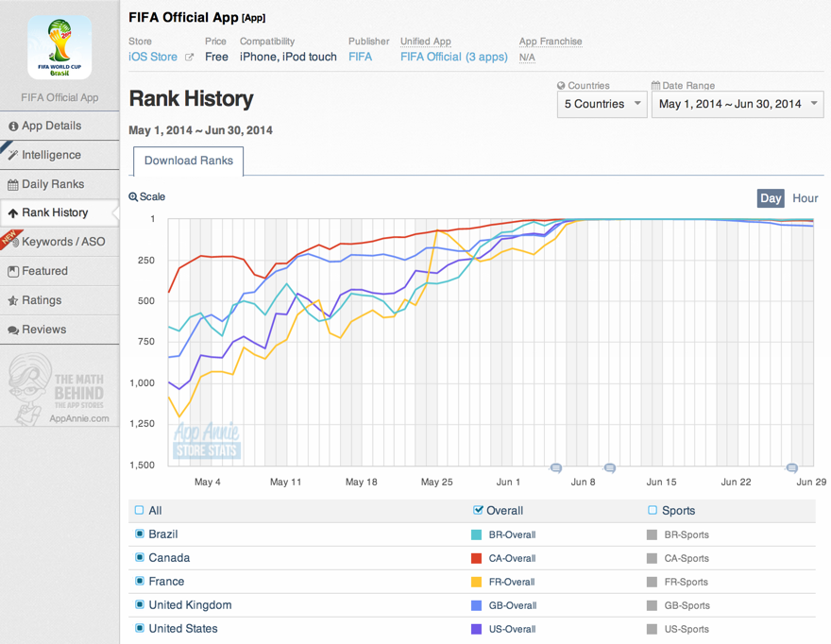Open Featured section in sidebar
The image size is (831, 644).
tap(59, 271)
